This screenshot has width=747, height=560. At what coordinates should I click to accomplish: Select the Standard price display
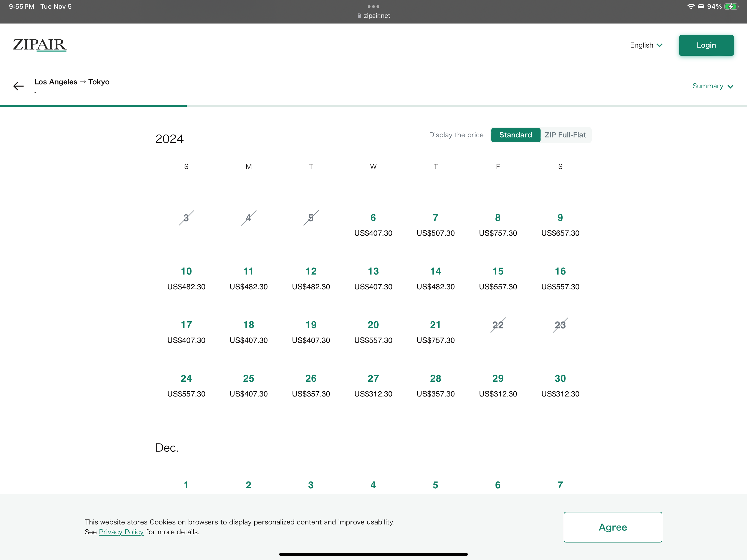click(x=515, y=135)
